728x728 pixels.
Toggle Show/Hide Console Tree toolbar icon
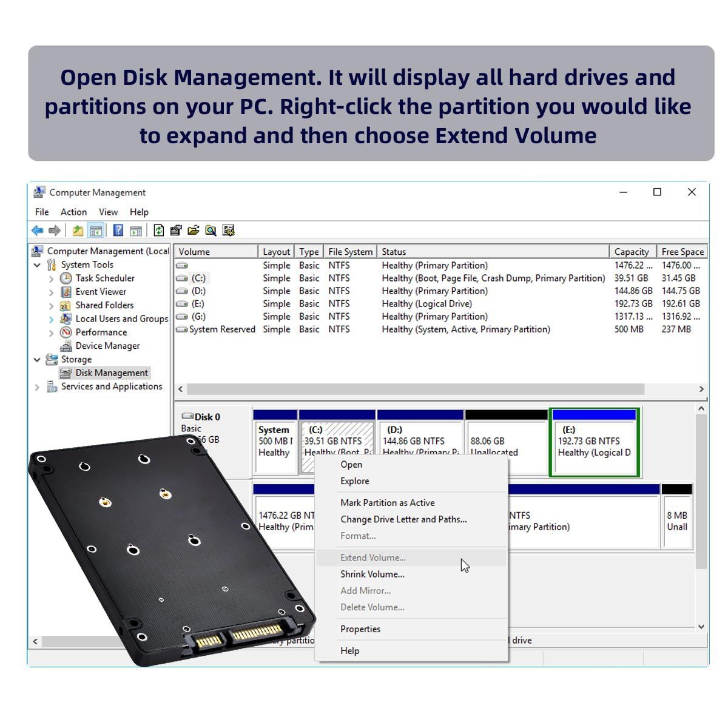point(95,231)
